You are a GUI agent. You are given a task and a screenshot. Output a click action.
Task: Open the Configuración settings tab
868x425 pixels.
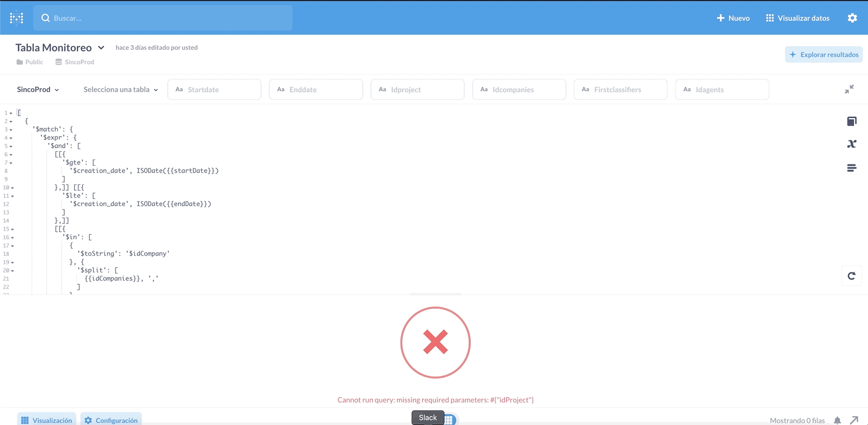pyautogui.click(x=111, y=420)
